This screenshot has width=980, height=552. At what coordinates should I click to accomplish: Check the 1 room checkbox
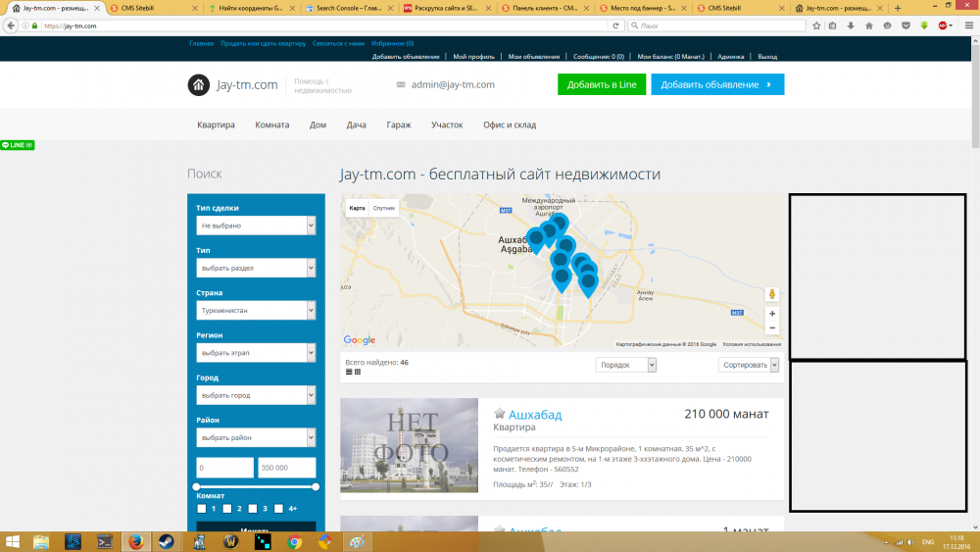[x=201, y=508]
